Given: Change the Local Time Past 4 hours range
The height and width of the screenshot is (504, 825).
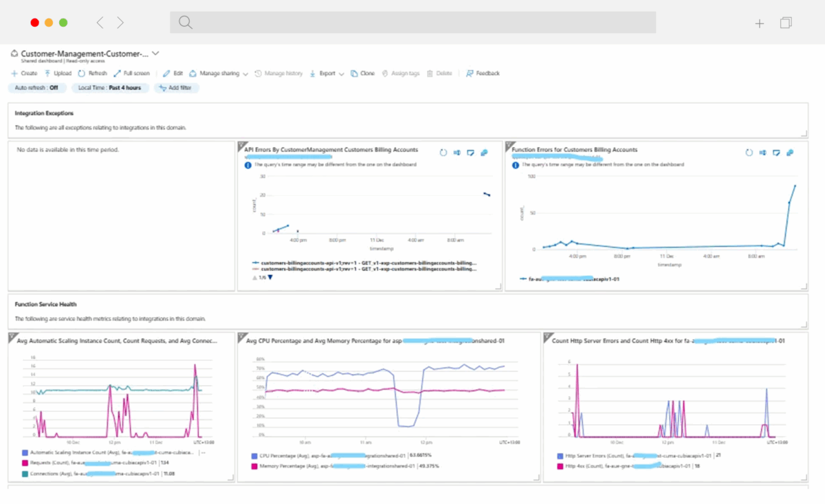Looking at the screenshot, I should [110, 88].
